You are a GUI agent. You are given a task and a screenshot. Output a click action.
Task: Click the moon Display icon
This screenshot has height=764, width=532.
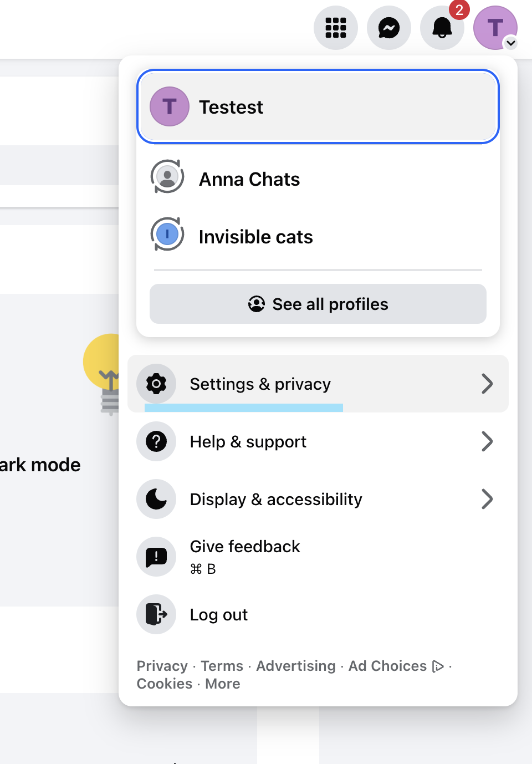point(156,499)
